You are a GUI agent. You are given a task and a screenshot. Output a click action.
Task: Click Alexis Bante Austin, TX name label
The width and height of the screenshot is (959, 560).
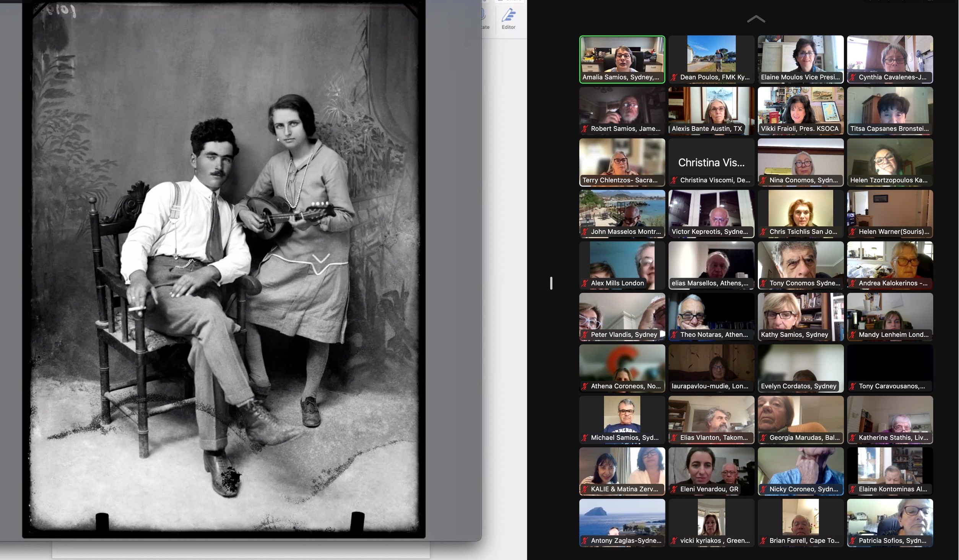706,129
